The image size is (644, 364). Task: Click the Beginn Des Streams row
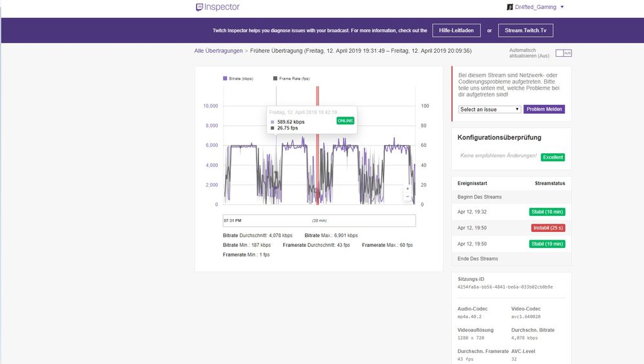[x=511, y=197]
